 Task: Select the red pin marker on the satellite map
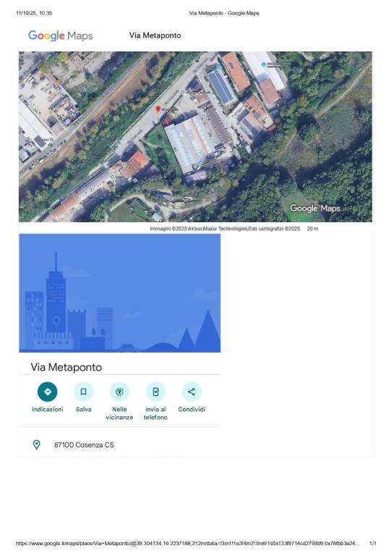click(158, 109)
